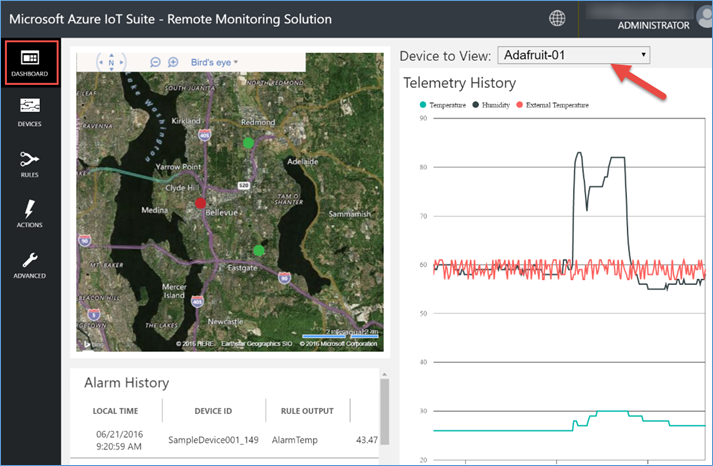Viewport: 713px width, 466px height.
Task: Click the globe language icon
Action: pos(557,17)
